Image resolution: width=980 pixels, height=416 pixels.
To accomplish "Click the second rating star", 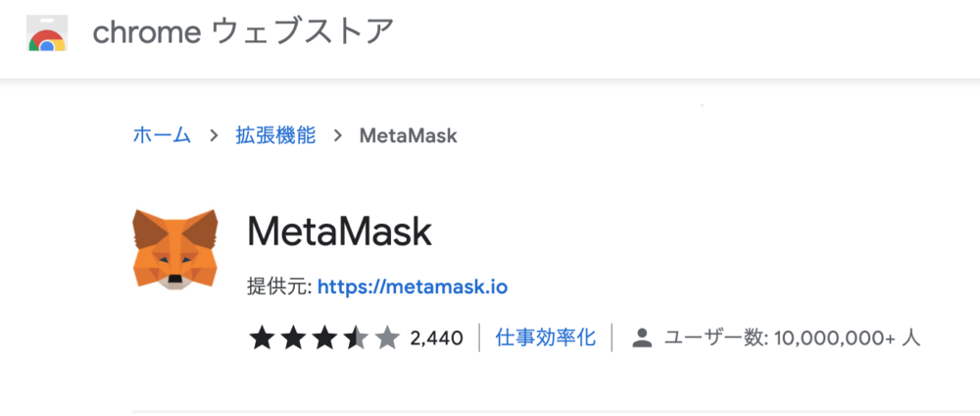I will tap(293, 338).
